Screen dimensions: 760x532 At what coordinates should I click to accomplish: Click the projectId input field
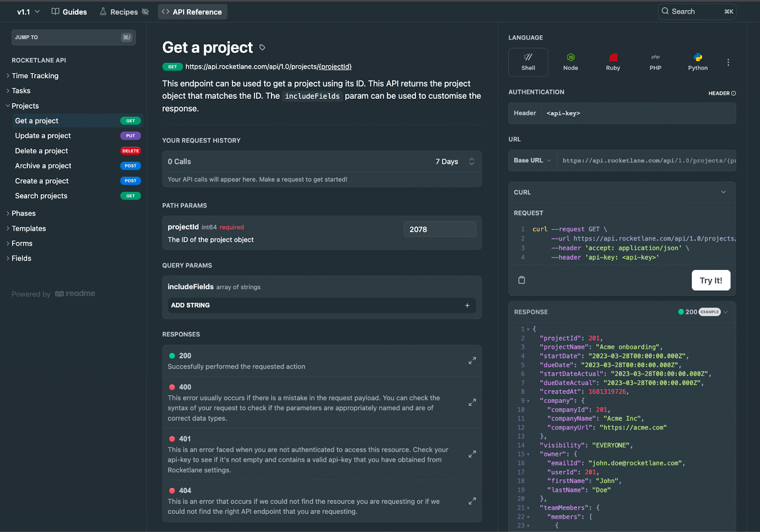pos(439,229)
